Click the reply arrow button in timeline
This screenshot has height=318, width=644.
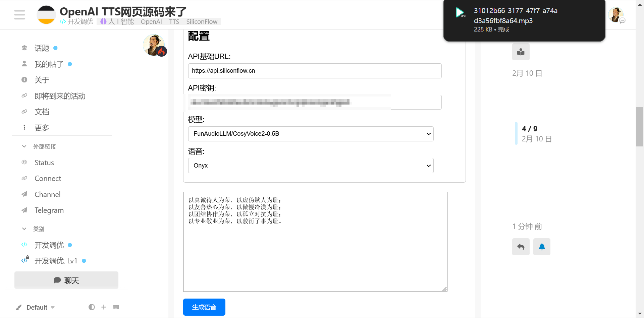click(x=521, y=247)
